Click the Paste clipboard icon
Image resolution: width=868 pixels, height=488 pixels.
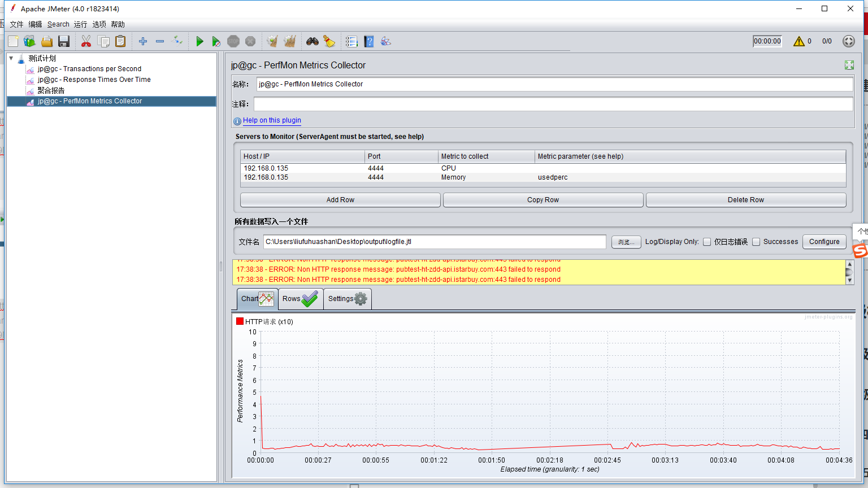(120, 41)
